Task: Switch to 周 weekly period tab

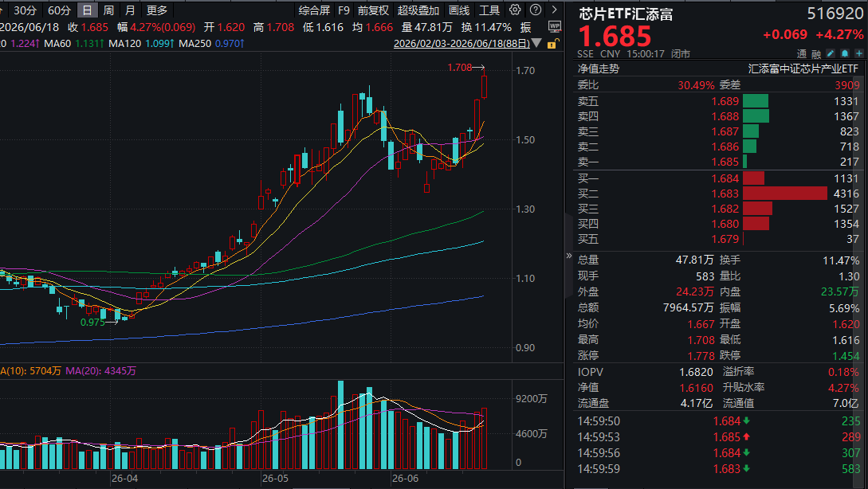Action: click(x=108, y=10)
